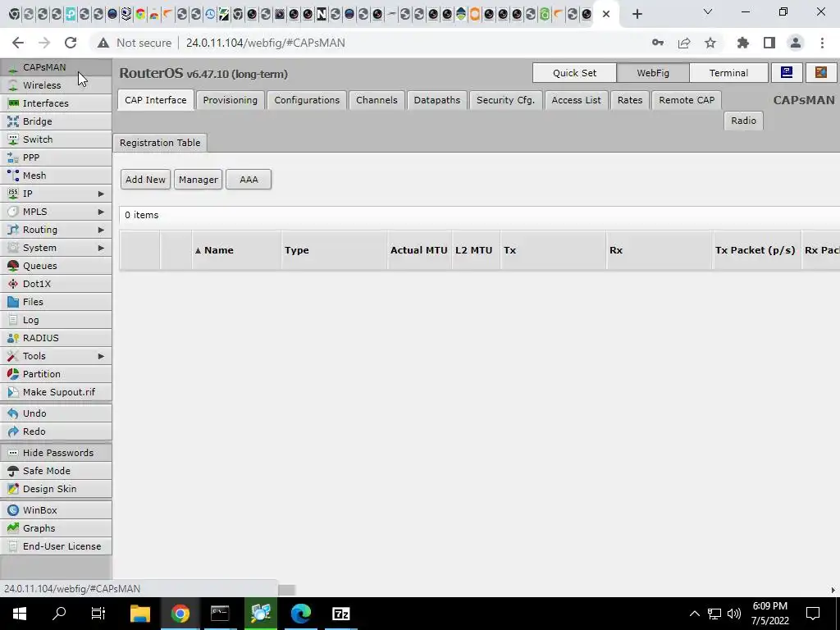
Task: Open the Security Cfg. tab
Action: [x=505, y=100]
